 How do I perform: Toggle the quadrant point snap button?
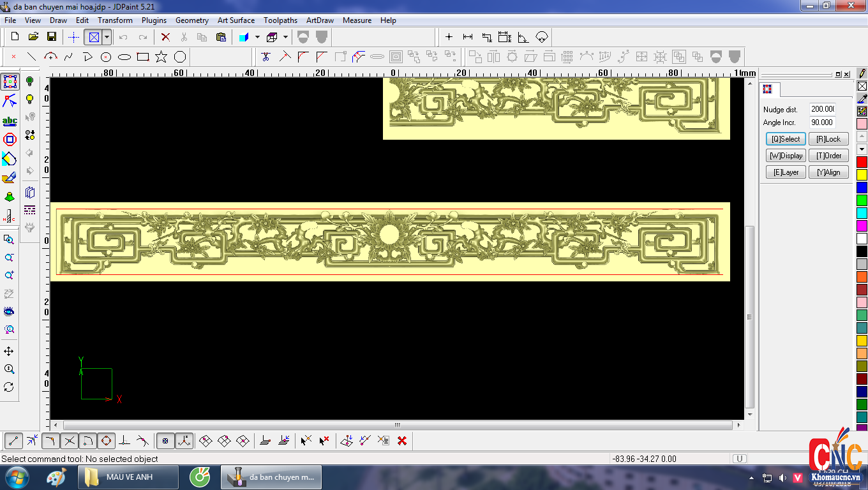click(x=106, y=440)
